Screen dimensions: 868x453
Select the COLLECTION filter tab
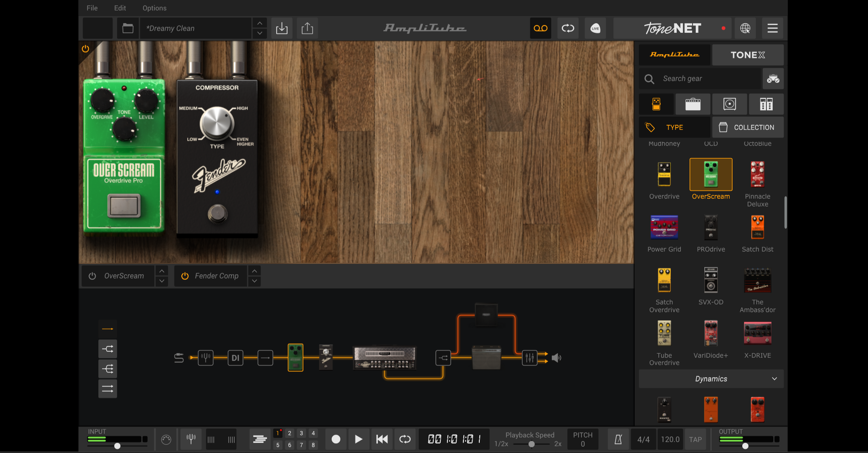point(748,127)
